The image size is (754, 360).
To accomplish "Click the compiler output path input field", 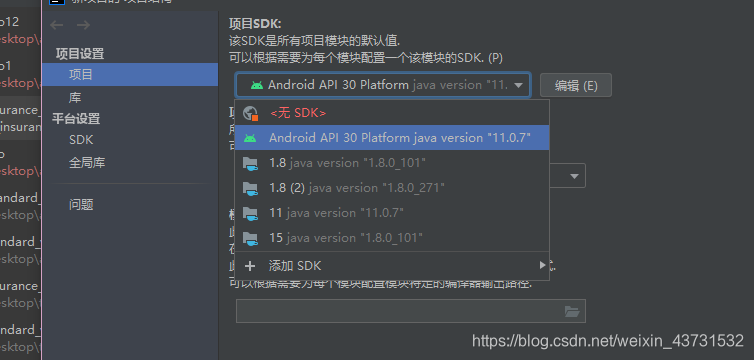I will pyautogui.click(x=411, y=311).
